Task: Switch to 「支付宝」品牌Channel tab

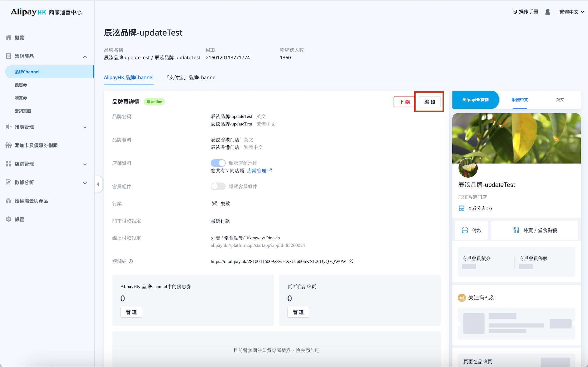Action: (191, 78)
